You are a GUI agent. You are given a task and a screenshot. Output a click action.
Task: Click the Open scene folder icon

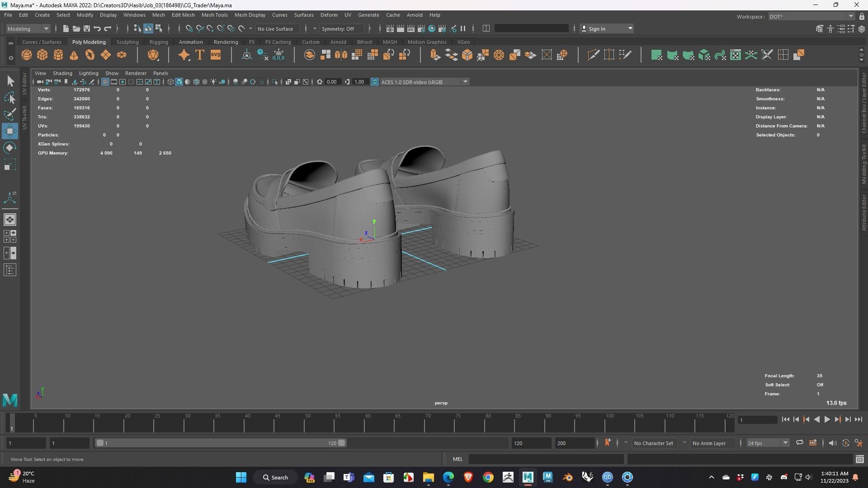click(76, 28)
